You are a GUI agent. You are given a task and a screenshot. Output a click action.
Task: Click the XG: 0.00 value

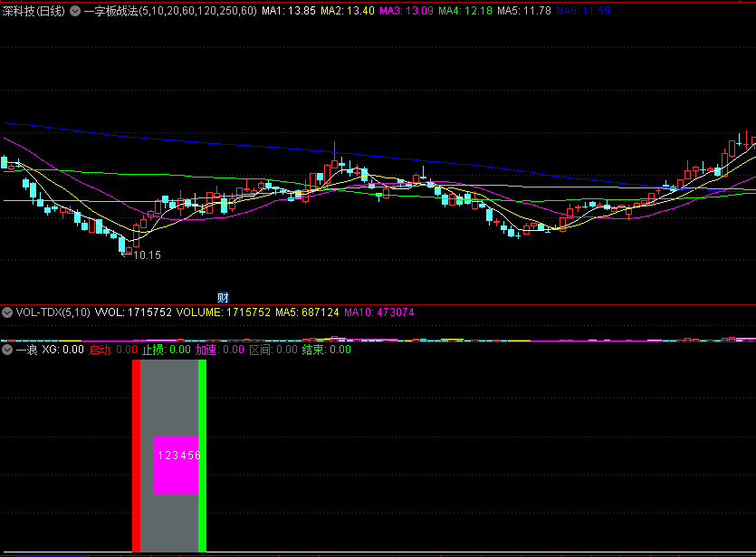coord(62,350)
